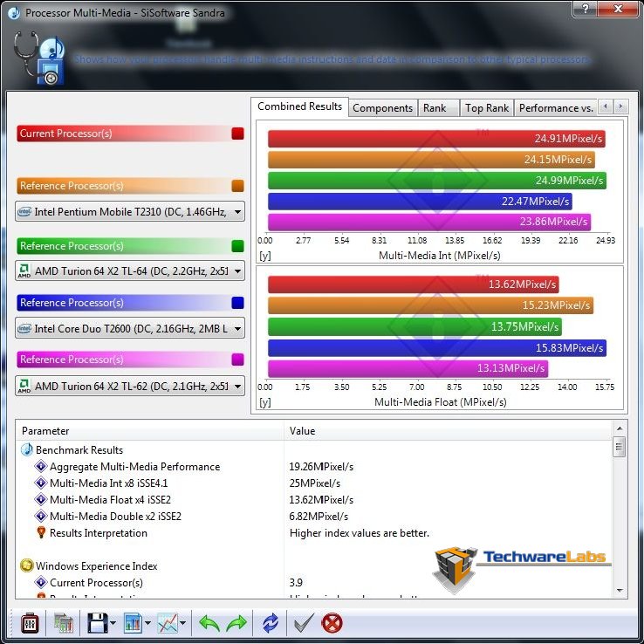This screenshot has width=644, height=644.
Task: Click the AMD logo beside Turion TL-62
Action: [x=24, y=386]
